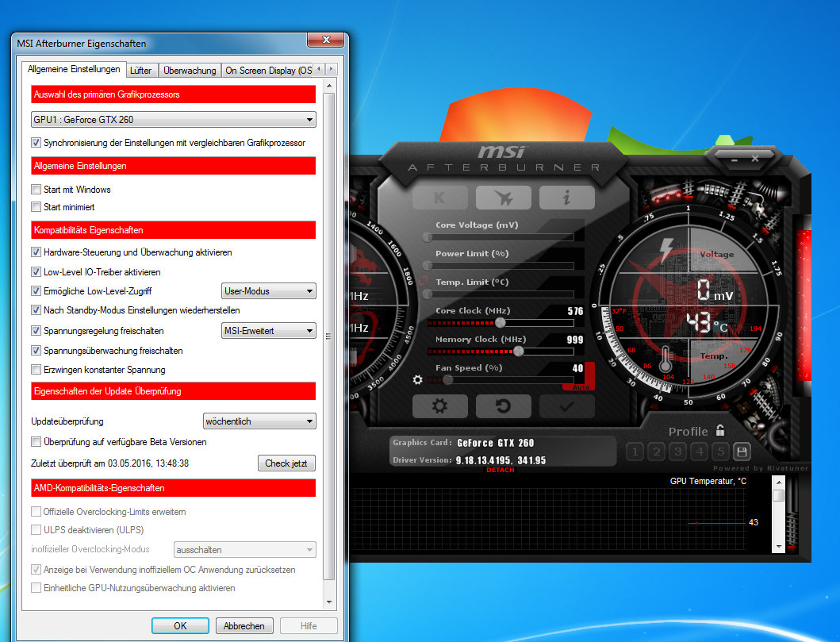This screenshot has height=642, width=840.
Task: Click the save profile floppy icon
Action: pos(742,452)
